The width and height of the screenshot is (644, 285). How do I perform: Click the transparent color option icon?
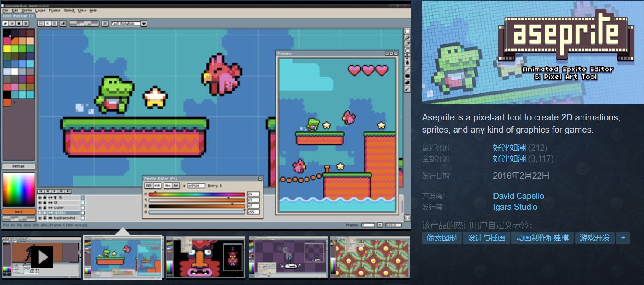tap(63, 23)
